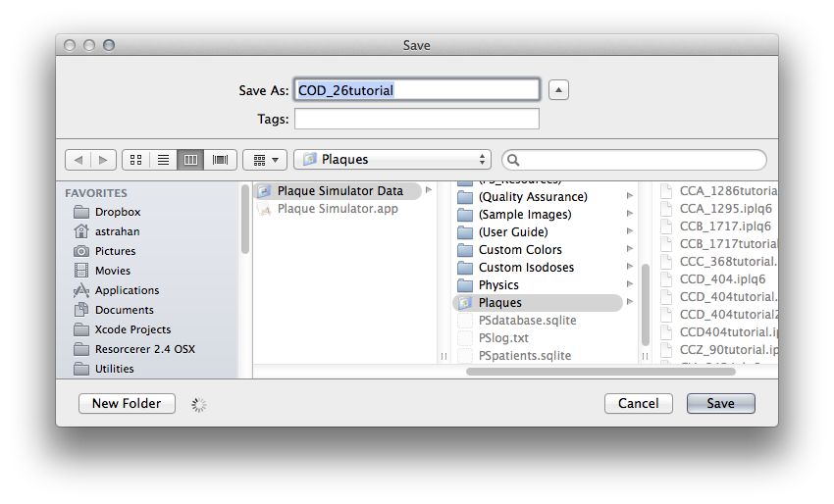This screenshot has width=834, height=504.
Task: Click the forward navigation arrow
Action: coord(104,159)
